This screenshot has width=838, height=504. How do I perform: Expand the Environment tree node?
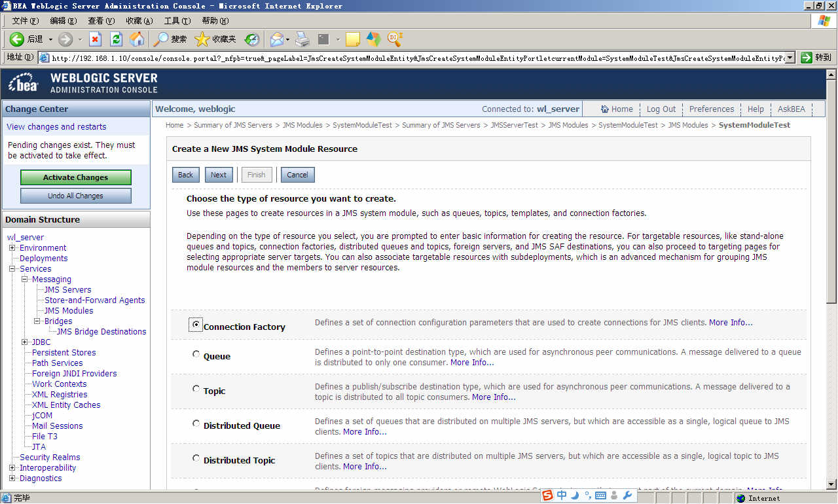pos(12,248)
